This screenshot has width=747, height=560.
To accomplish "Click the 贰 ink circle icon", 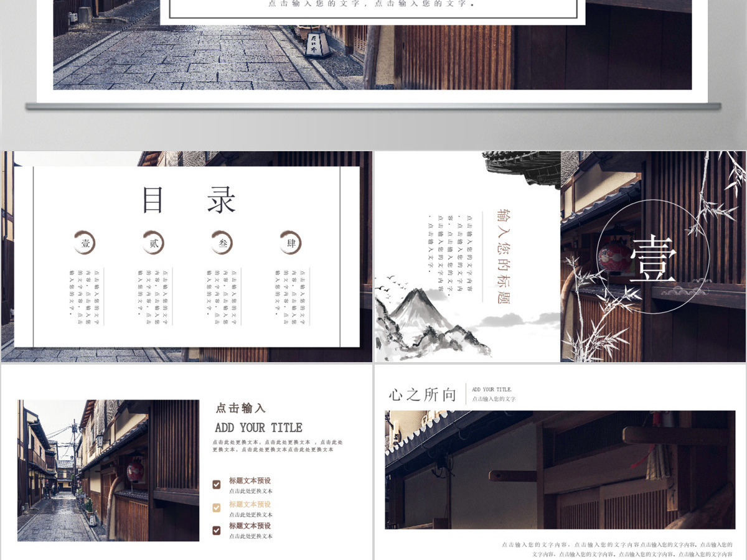I will click(x=153, y=243).
